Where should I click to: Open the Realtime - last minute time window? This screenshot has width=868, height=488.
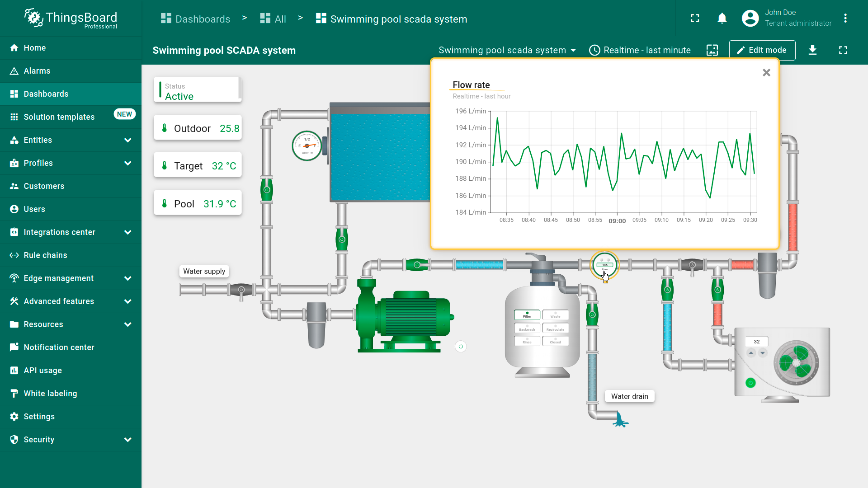coord(640,50)
